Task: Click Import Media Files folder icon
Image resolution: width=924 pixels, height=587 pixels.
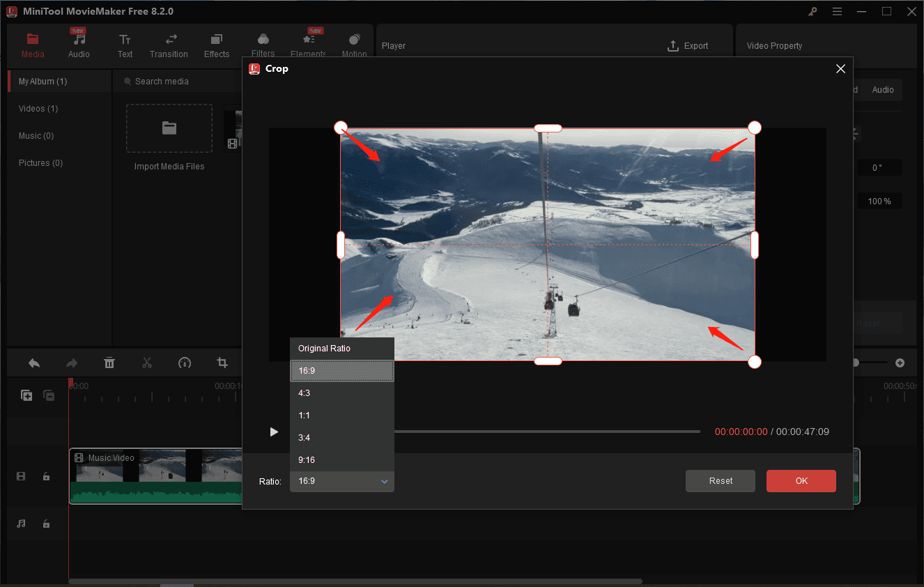Action: tap(169, 128)
